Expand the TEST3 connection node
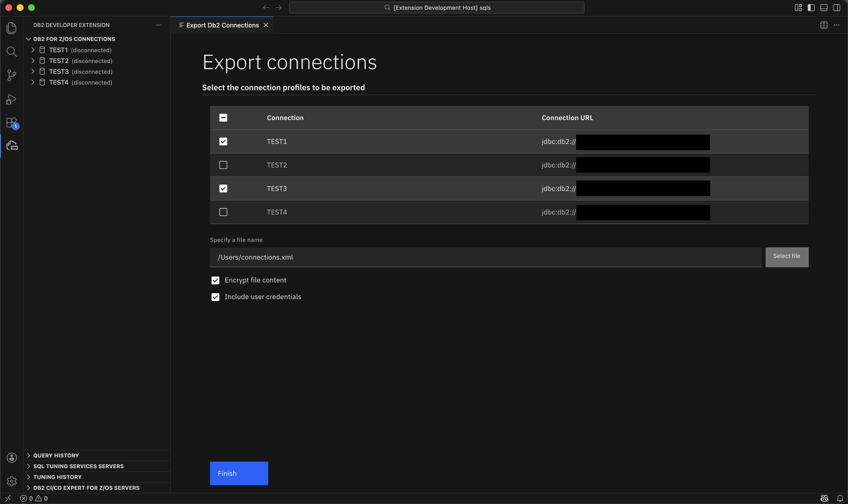 33,71
